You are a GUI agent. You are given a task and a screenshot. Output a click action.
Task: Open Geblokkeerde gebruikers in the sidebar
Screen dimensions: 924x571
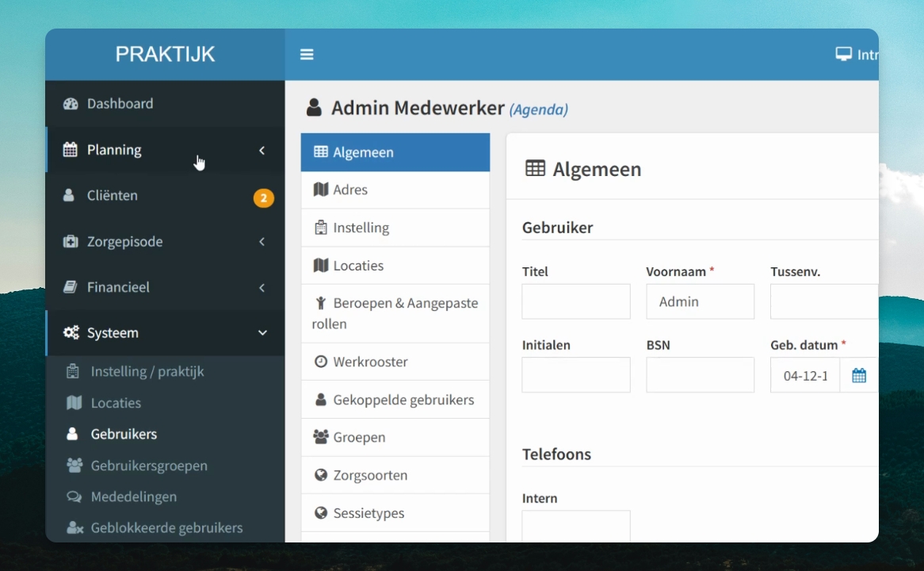165,528
